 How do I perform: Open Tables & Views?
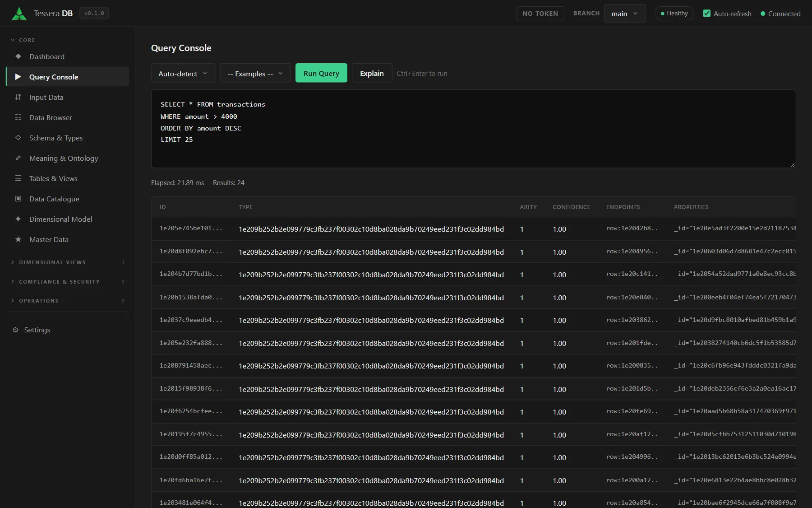(68, 178)
